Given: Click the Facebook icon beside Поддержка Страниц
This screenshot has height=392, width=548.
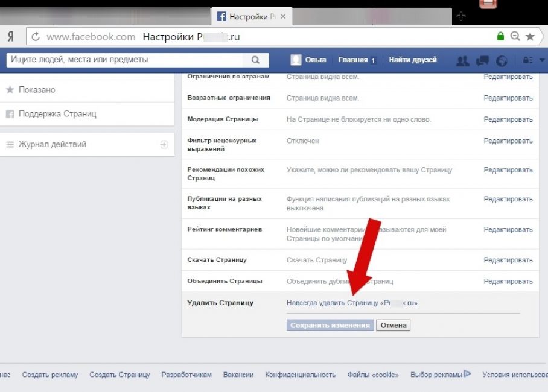Looking at the screenshot, I should coord(10,114).
